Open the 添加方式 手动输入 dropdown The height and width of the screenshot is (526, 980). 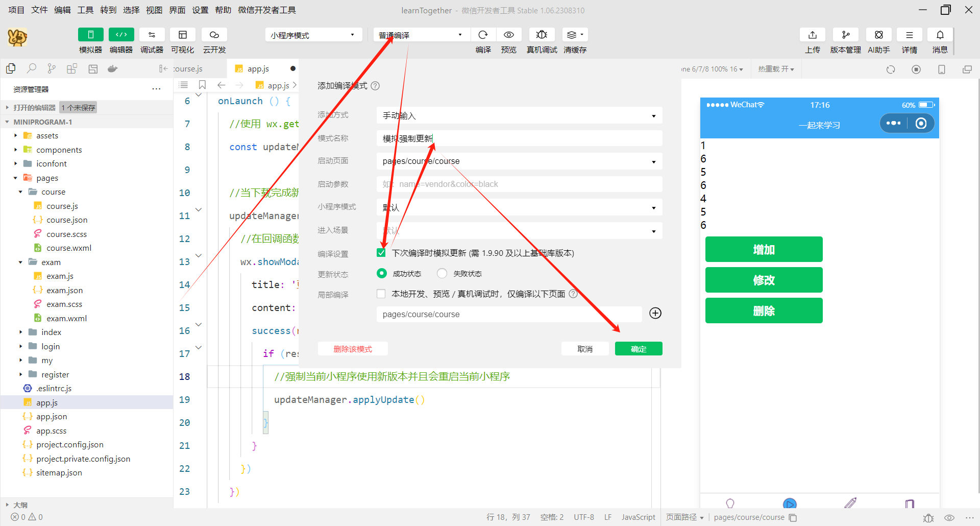[x=519, y=115]
